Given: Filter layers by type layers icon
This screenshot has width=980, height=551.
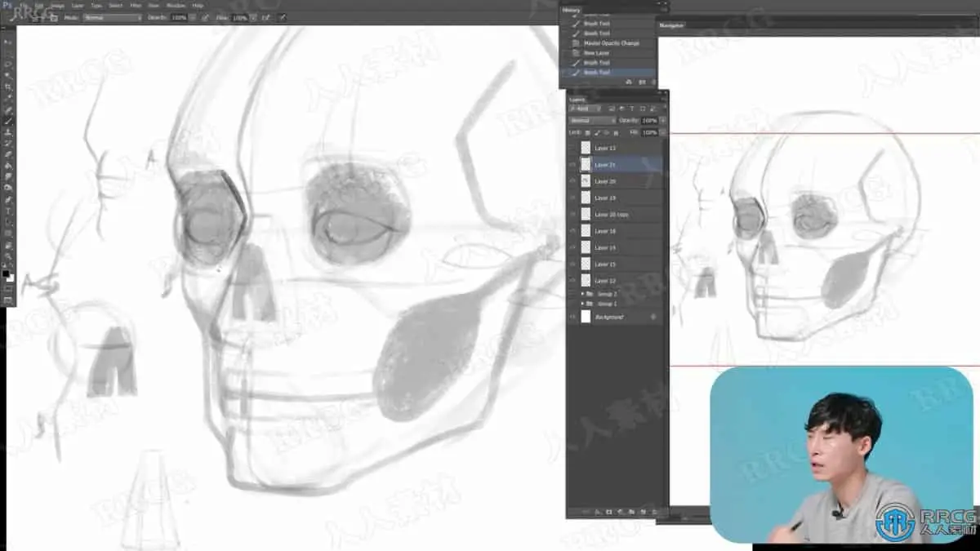Looking at the screenshot, I should pyautogui.click(x=631, y=109).
